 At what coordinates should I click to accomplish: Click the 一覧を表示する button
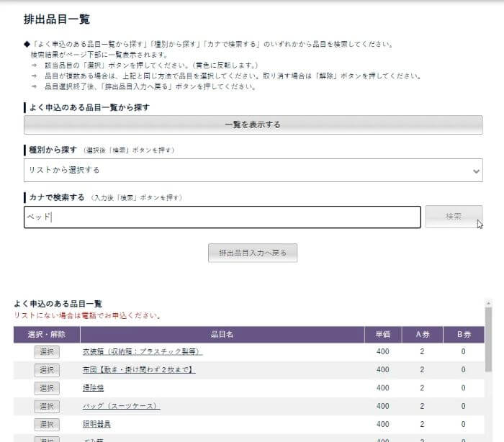[253, 125]
